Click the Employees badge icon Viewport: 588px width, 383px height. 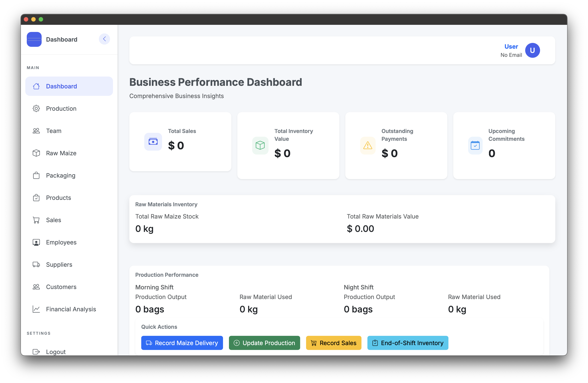point(36,242)
